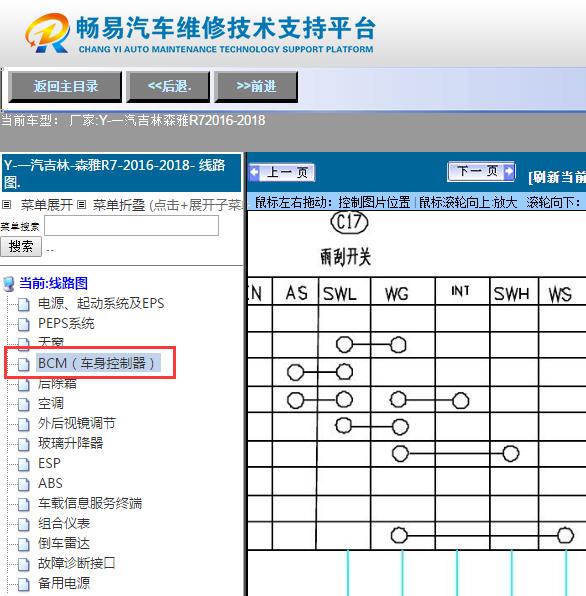
Task: Click the page icon beside ABS
Action: [x=24, y=484]
